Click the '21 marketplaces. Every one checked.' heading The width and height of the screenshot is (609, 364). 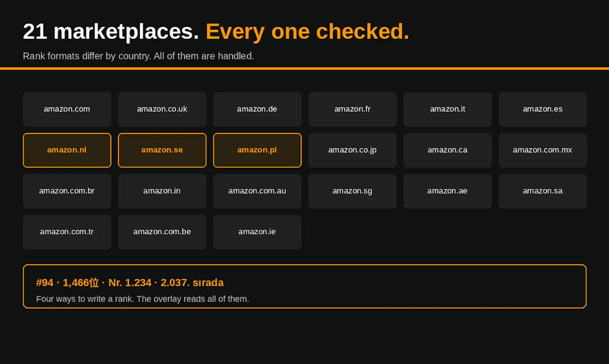point(216,32)
